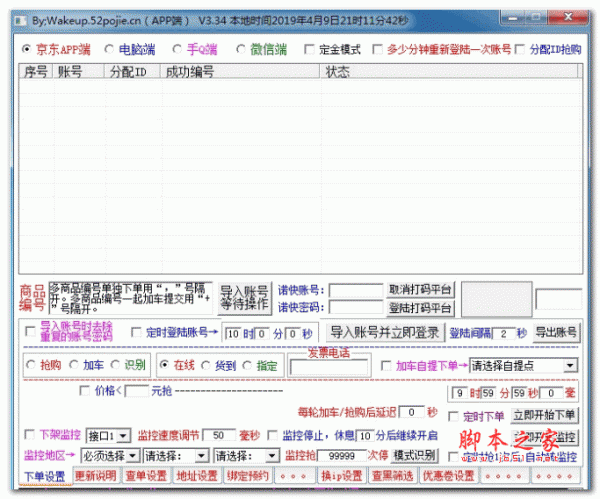The image size is (600, 499).
Task: Toggle the 定时登陆账号 checkbox
Action: point(136,332)
